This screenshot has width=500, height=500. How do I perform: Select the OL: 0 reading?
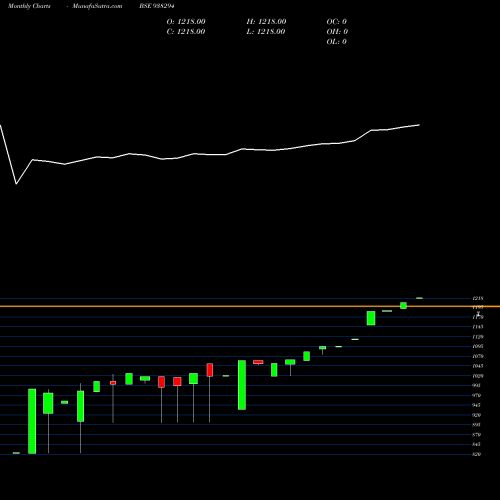click(x=337, y=42)
